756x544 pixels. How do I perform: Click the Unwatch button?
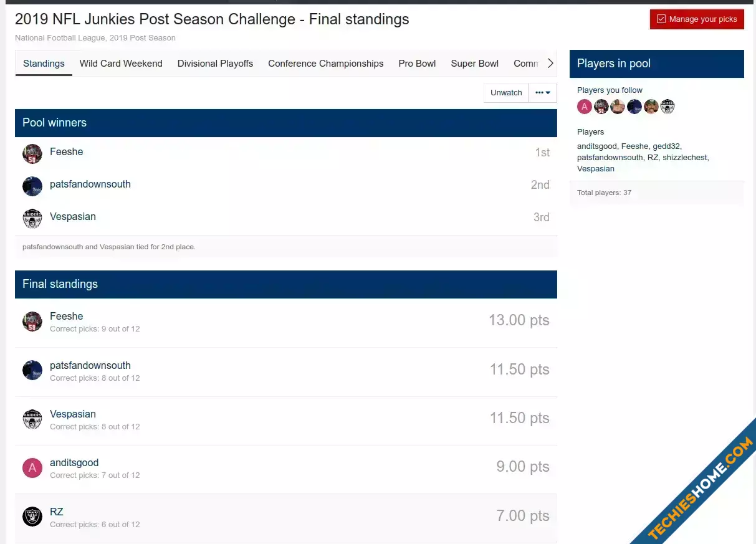pos(506,93)
